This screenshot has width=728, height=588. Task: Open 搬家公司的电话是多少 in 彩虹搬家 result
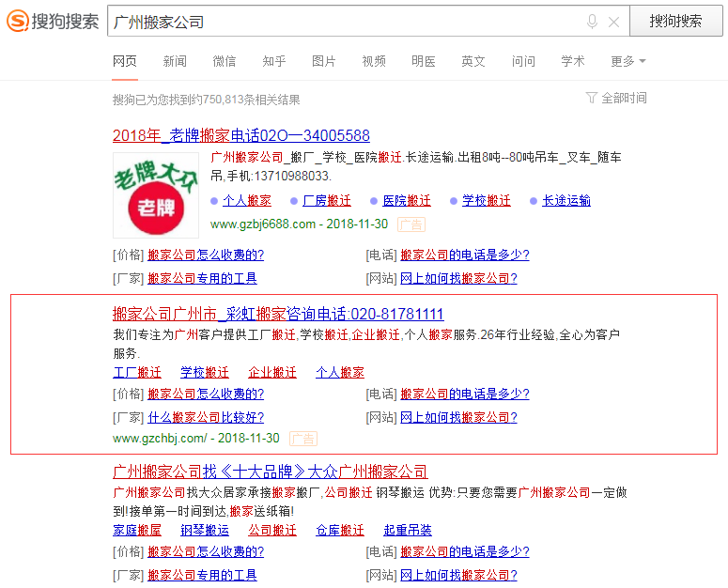(465, 394)
